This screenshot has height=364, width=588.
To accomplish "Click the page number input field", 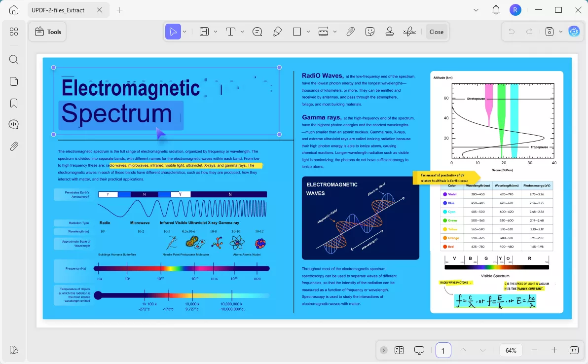I will pyautogui.click(x=443, y=350).
